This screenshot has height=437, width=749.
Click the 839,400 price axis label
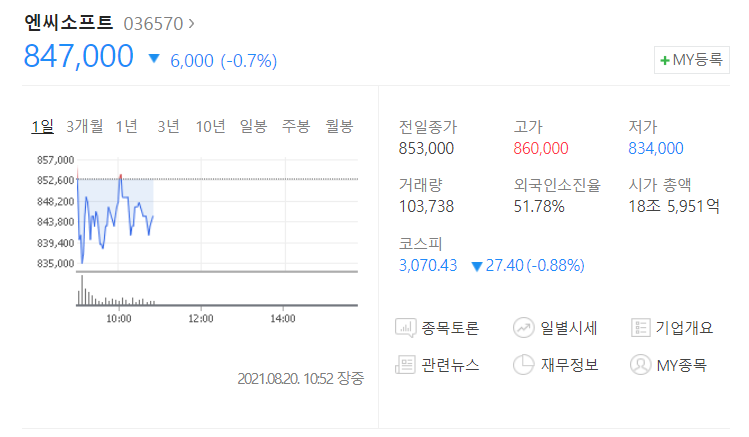click(x=55, y=243)
